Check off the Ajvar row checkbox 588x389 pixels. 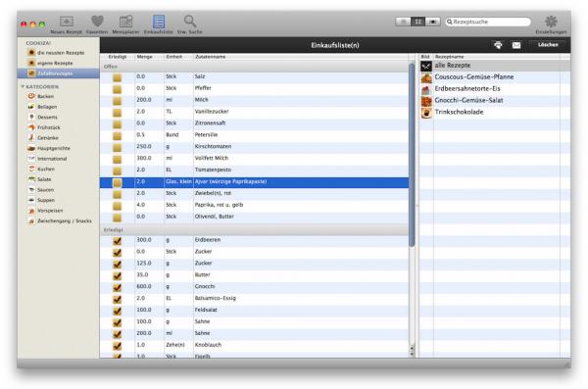click(x=118, y=182)
